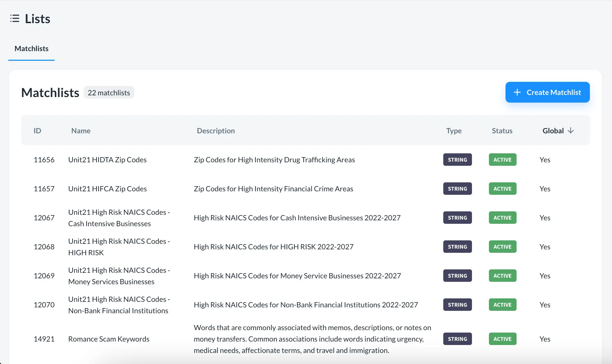The image size is (612, 364).
Task: Click Yes in row 12067
Action: (545, 218)
